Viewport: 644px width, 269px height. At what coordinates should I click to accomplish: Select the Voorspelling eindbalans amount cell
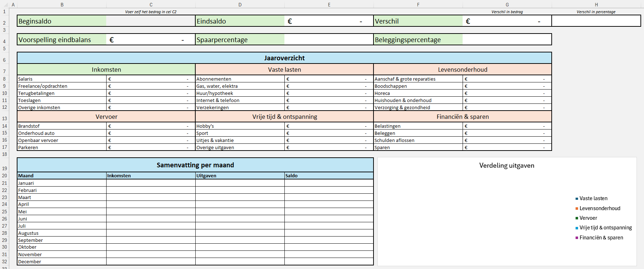coord(151,40)
